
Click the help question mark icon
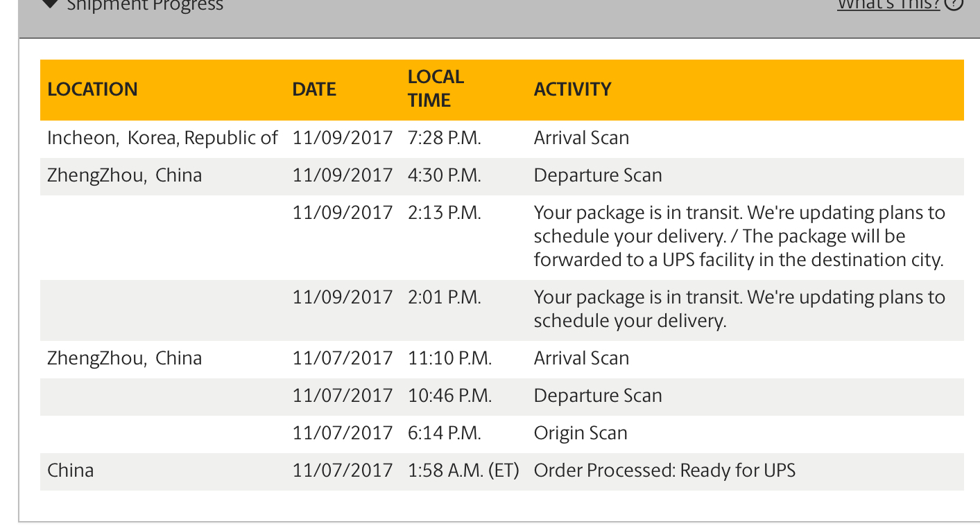click(954, 4)
